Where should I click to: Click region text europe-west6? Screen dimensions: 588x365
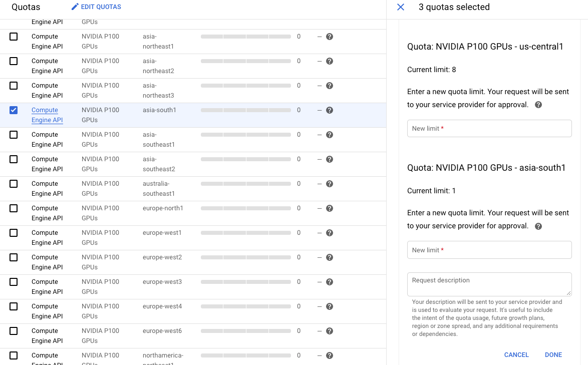(162, 331)
